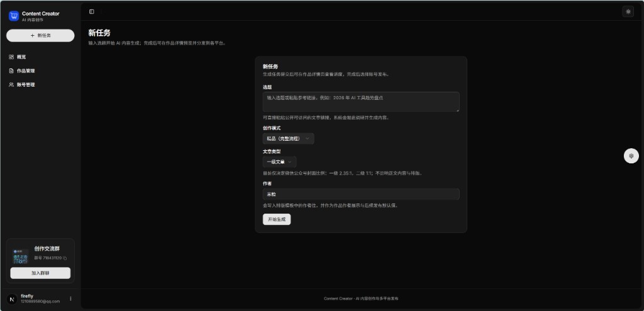
Task: Create a task via the 新任务 sidebar button
Action: tap(40, 36)
